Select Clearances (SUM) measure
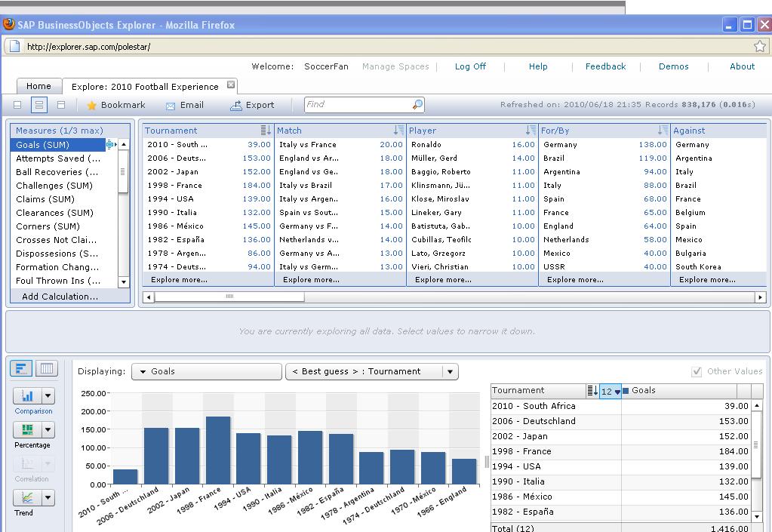 point(54,213)
